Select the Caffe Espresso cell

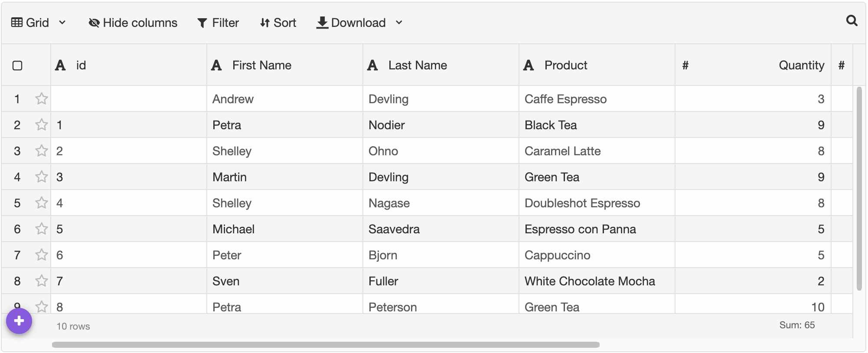[x=597, y=99]
